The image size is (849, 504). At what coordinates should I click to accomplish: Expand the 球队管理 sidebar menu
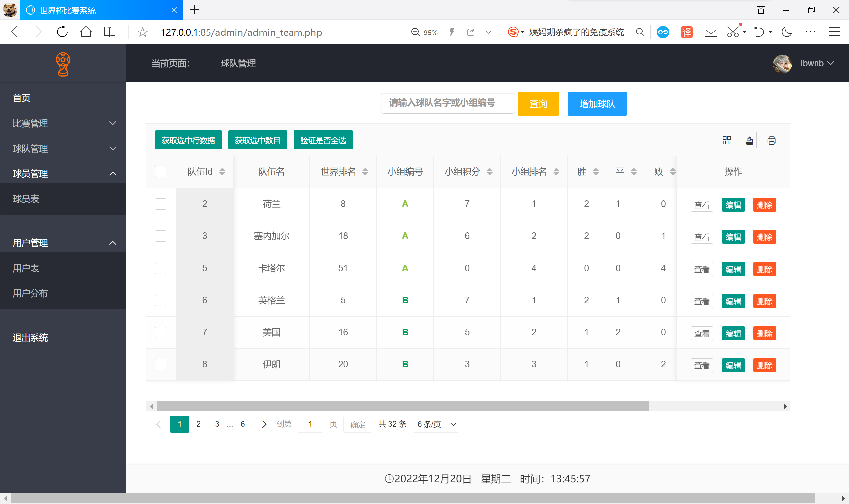coord(63,149)
